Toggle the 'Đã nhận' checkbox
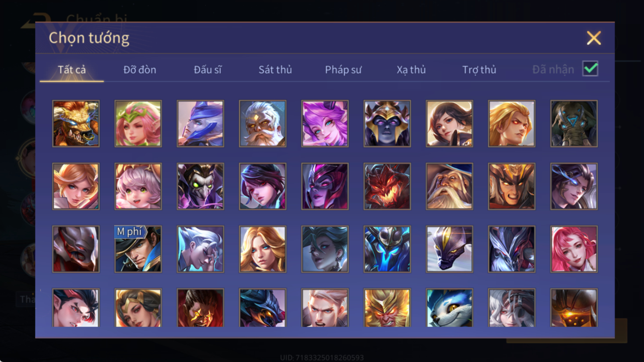 pos(590,69)
